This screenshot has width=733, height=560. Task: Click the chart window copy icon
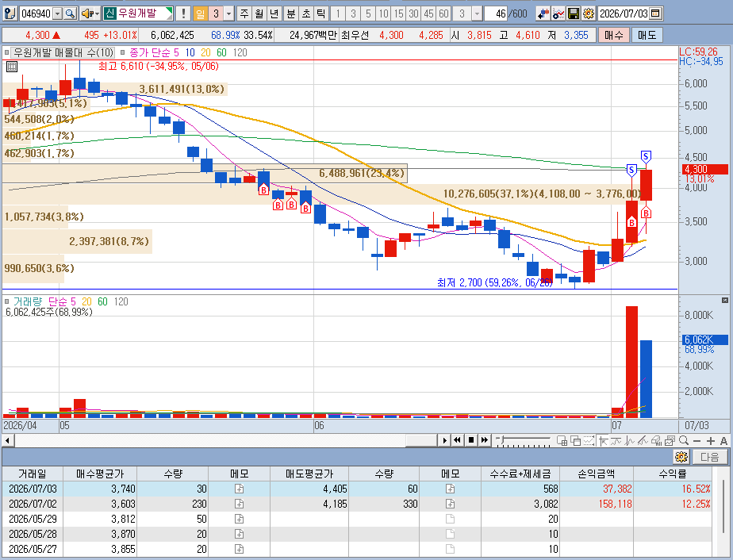(x=670, y=440)
